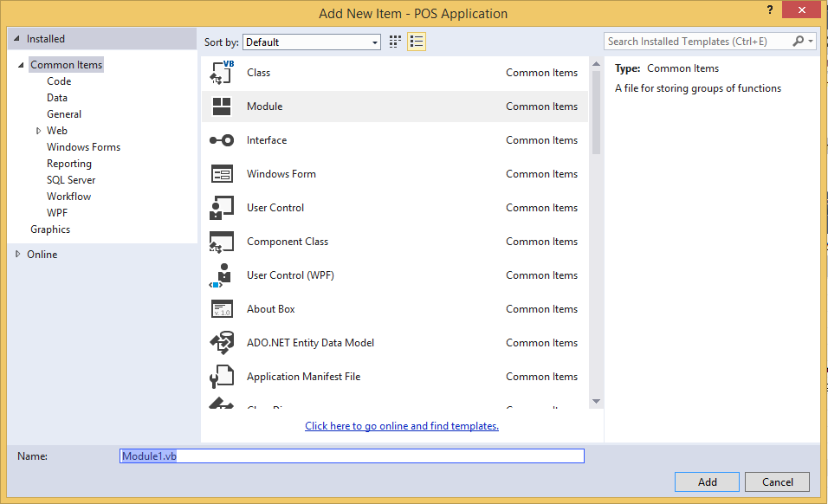This screenshot has width=828, height=504.
Task: Select the Windows Form template icon
Action: (x=222, y=174)
